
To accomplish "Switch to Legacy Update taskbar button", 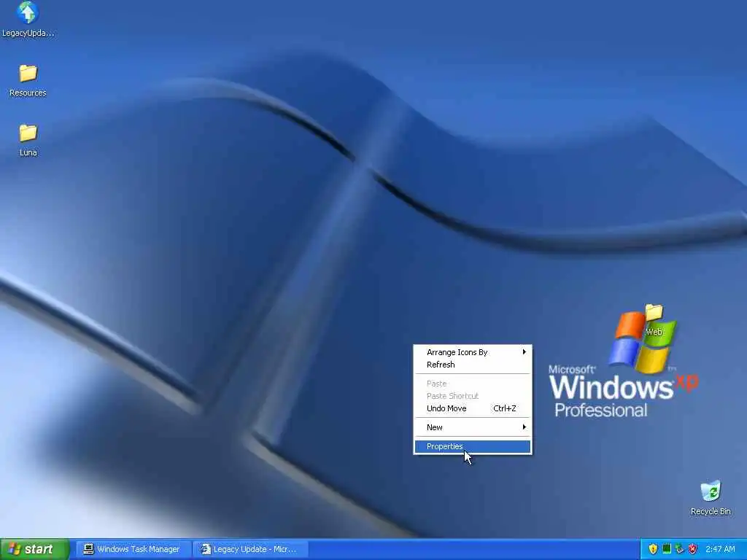I will (x=251, y=549).
